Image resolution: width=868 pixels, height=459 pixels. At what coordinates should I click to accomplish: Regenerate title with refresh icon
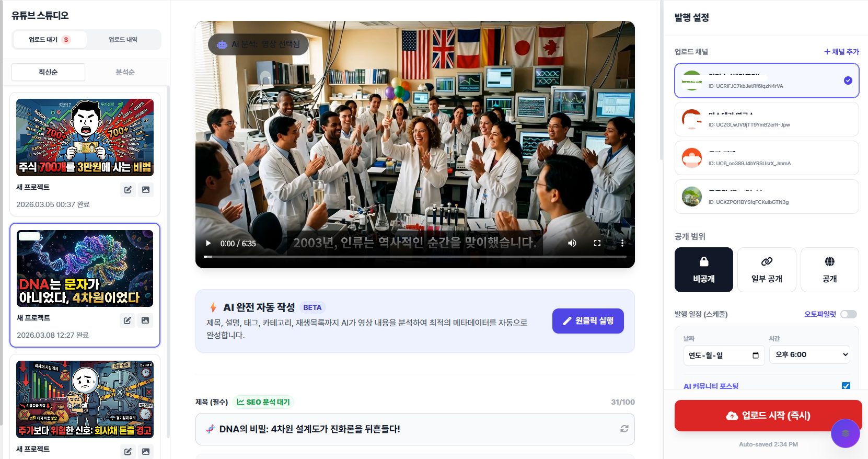tap(624, 429)
